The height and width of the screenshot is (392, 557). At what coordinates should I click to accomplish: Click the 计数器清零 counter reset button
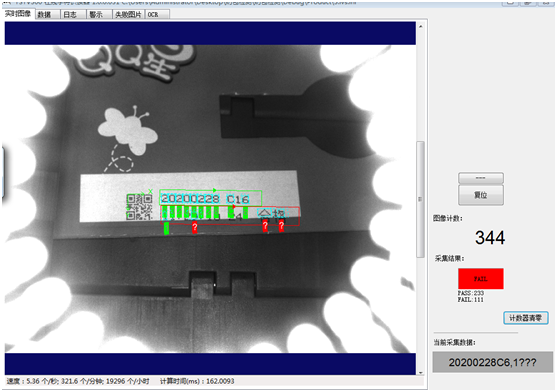pos(525,318)
